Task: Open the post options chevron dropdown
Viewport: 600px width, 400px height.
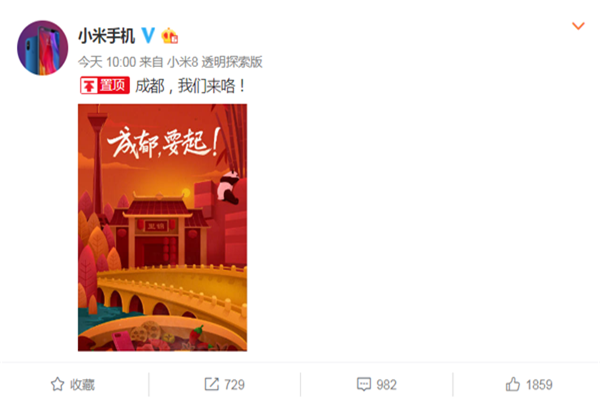Action: (x=578, y=26)
